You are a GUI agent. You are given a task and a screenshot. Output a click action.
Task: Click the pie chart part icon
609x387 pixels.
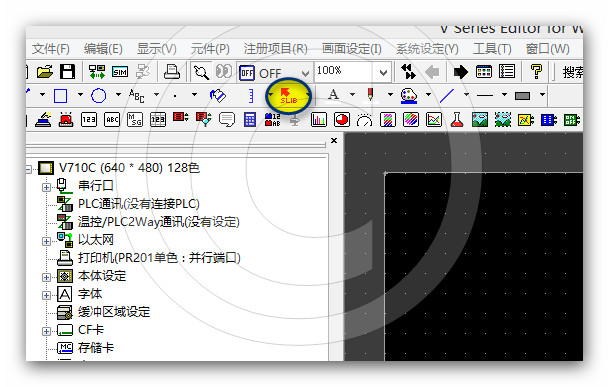pyautogui.click(x=341, y=120)
